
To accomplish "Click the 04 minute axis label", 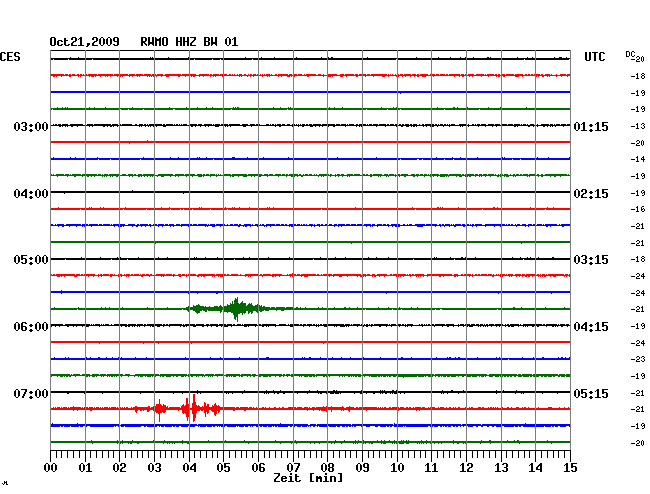I will 189,467.
